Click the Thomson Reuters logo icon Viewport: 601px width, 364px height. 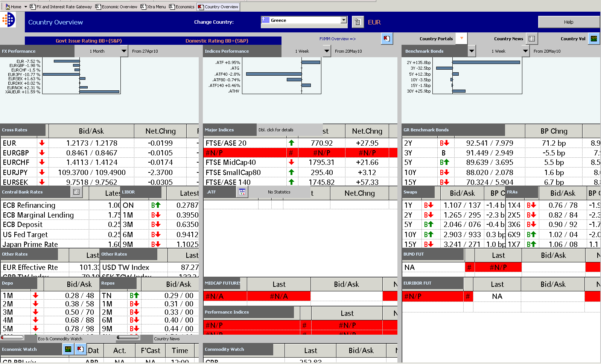tap(8, 20)
